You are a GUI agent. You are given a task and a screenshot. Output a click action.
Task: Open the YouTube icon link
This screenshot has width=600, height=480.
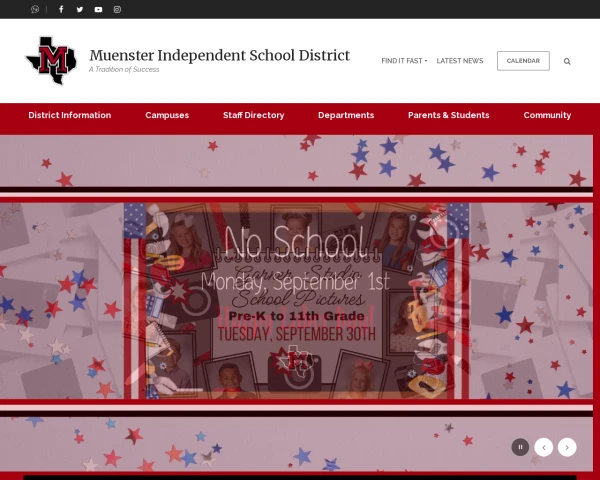(98, 9)
